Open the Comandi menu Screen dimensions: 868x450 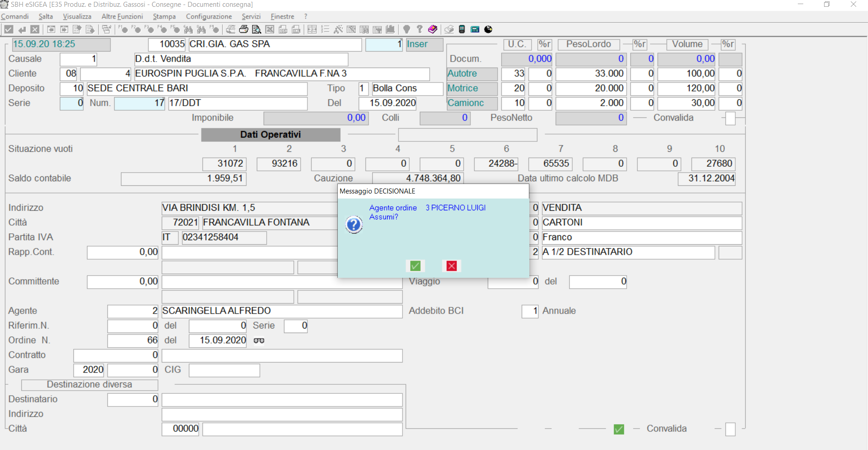pos(15,16)
